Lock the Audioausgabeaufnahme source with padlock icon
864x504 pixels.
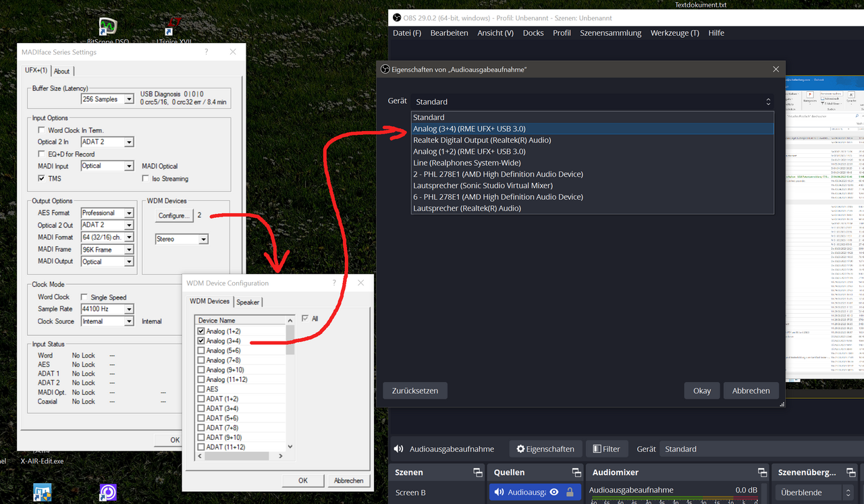click(x=570, y=493)
